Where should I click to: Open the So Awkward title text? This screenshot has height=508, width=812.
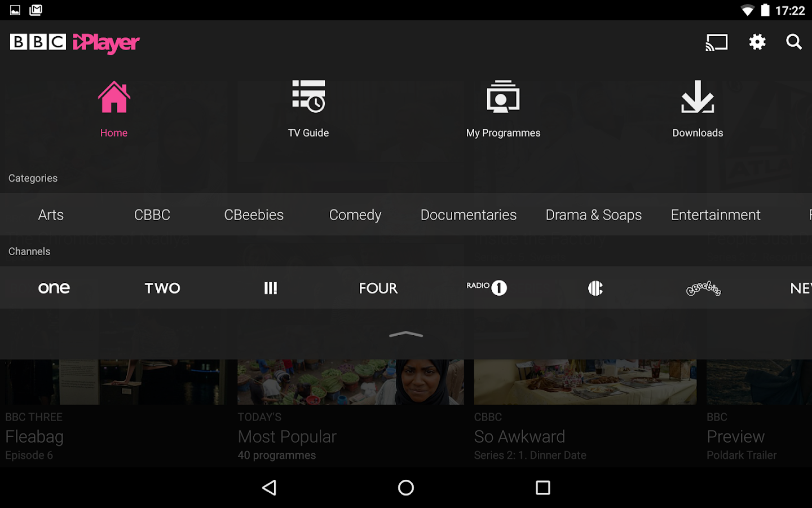(519, 436)
